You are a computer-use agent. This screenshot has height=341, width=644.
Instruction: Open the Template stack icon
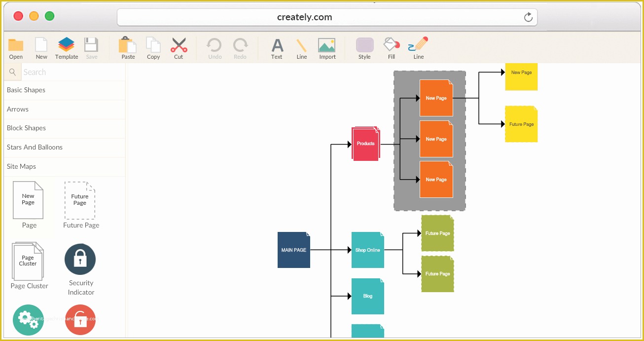pyautogui.click(x=66, y=45)
